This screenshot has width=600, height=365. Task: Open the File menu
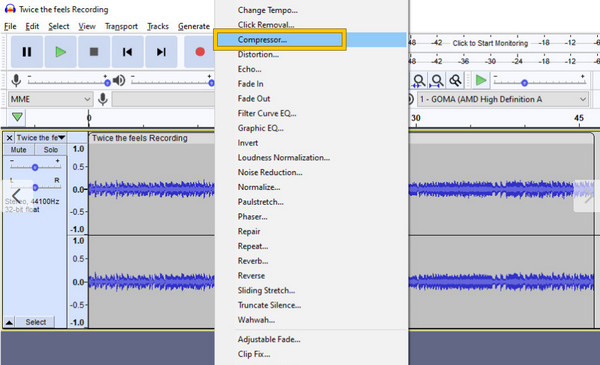click(x=10, y=26)
